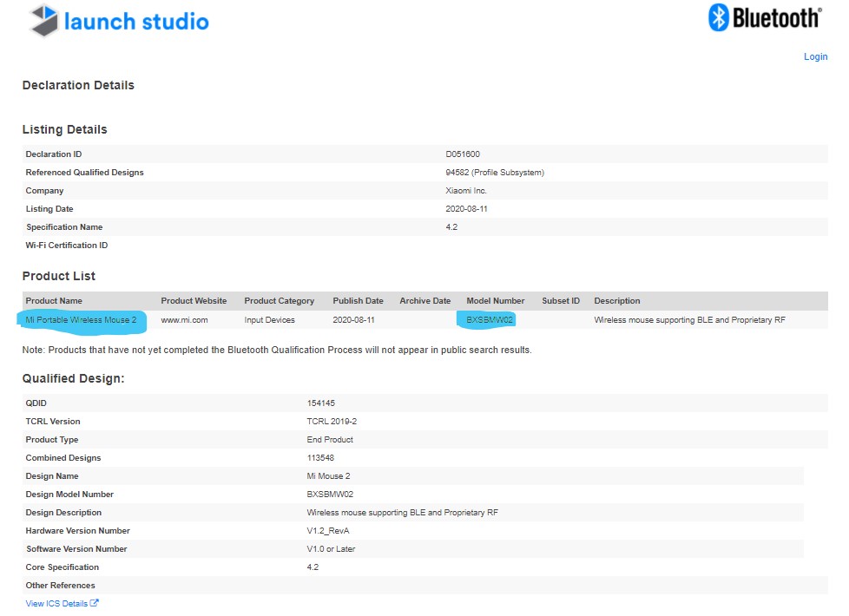The width and height of the screenshot is (849, 616).
Task: Select the Product Name column header
Action: point(54,301)
